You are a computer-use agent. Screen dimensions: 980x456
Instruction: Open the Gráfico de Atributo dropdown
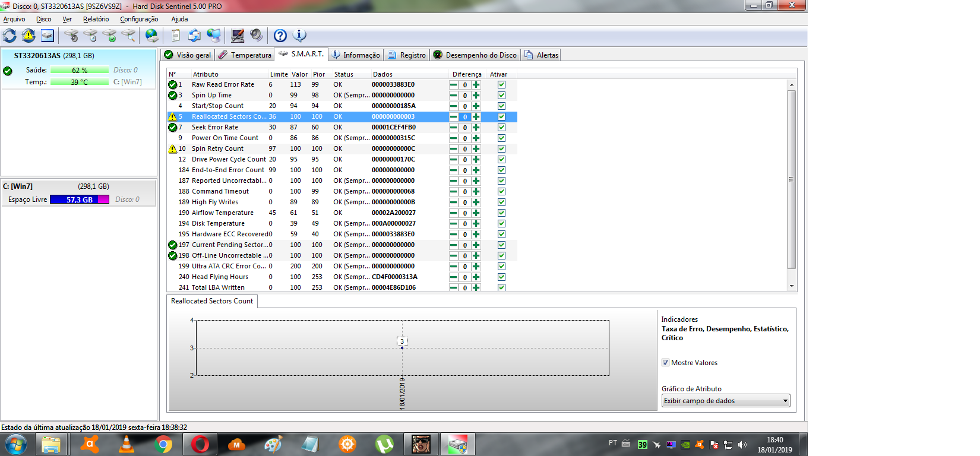pos(726,401)
